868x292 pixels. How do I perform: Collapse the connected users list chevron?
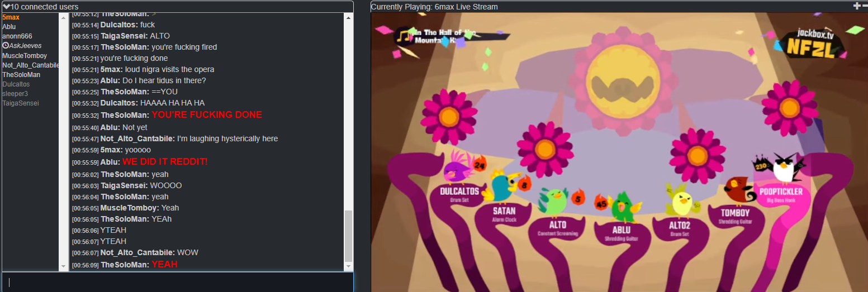pyautogui.click(x=6, y=6)
